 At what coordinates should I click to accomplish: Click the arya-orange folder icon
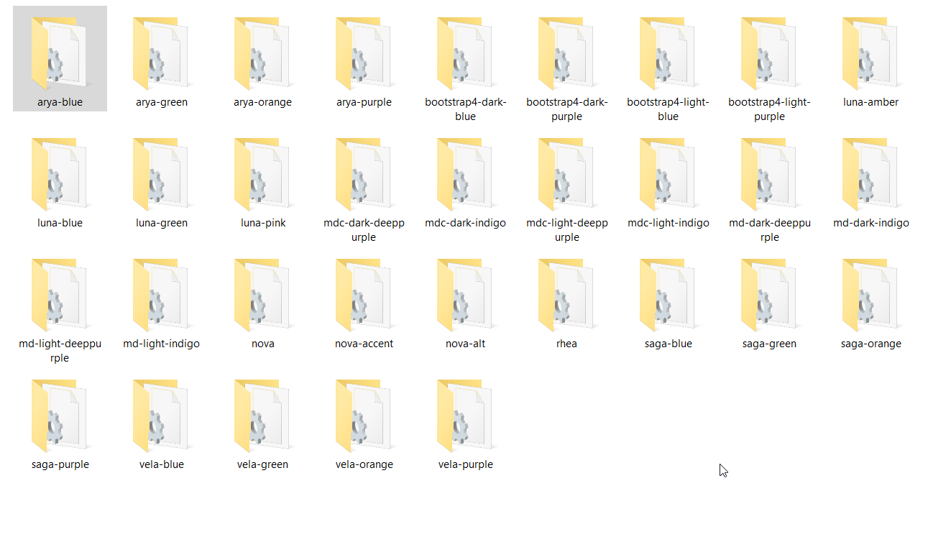pyautogui.click(x=262, y=52)
